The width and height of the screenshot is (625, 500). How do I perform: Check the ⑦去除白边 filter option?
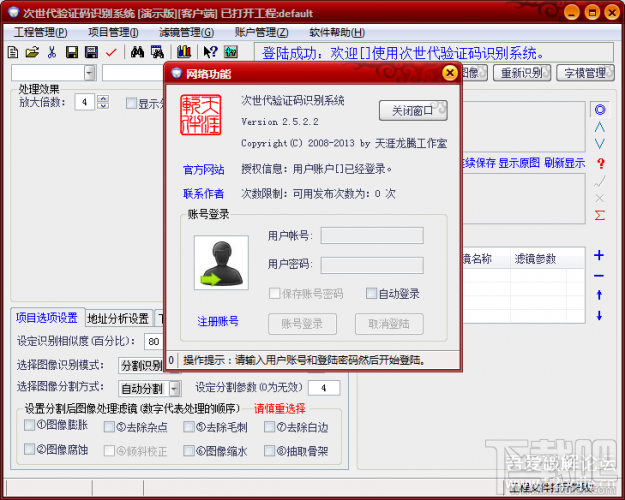(x=269, y=427)
